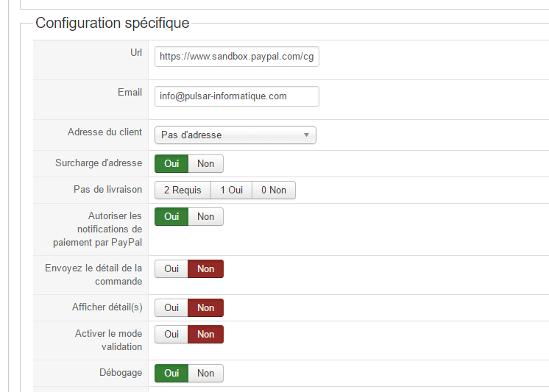Set Surcharge d'adresse to Non
The height and width of the screenshot is (392, 549).
pos(205,163)
